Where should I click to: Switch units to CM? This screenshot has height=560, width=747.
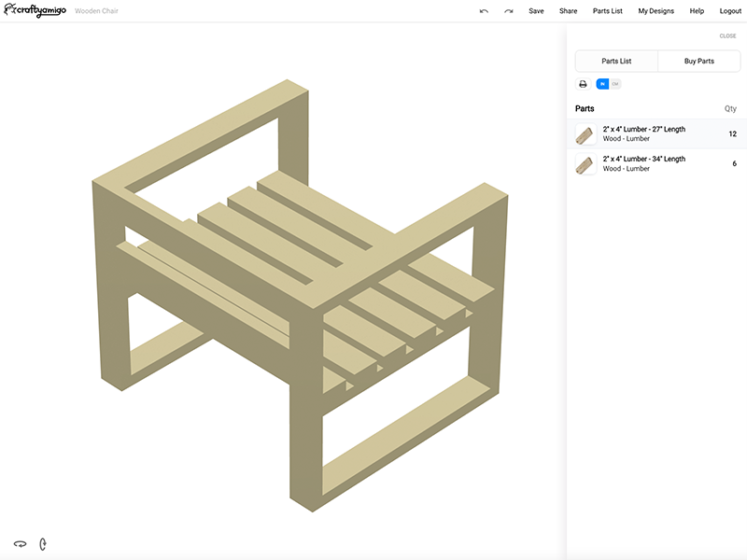(x=614, y=84)
